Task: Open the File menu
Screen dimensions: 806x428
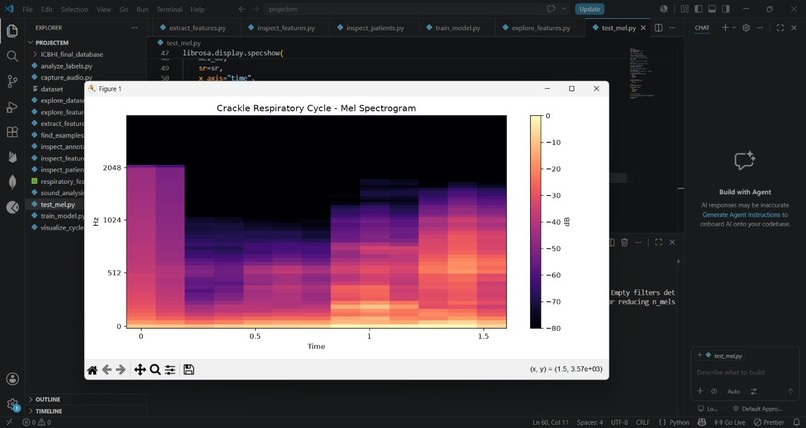Action: [x=27, y=9]
